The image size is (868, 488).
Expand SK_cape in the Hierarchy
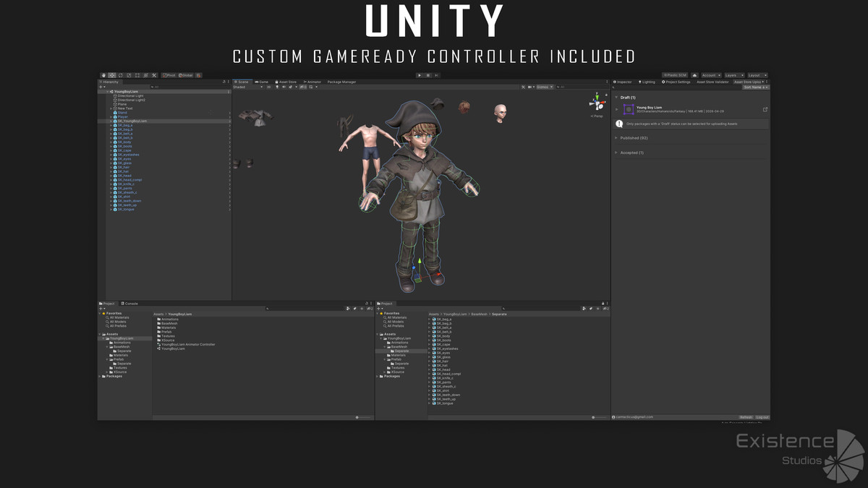(x=111, y=150)
